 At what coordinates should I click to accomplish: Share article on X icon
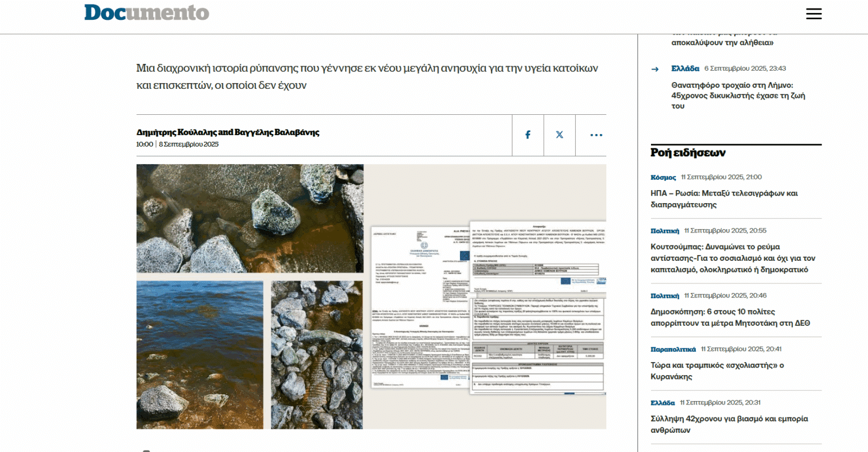pyautogui.click(x=559, y=135)
